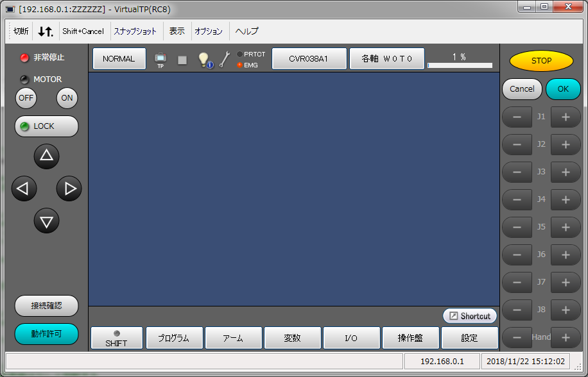Turn the motor ON
Image resolution: width=588 pixels, height=377 pixels.
[x=67, y=98]
